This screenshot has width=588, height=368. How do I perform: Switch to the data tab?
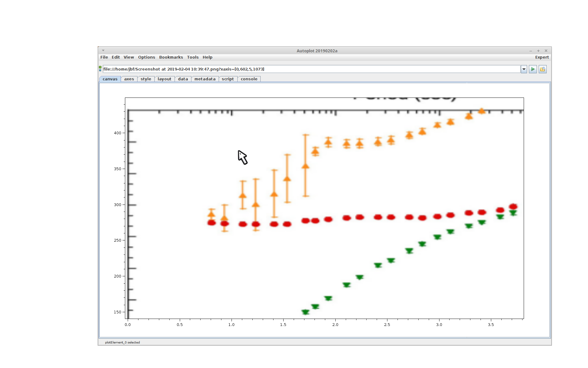[x=183, y=79]
